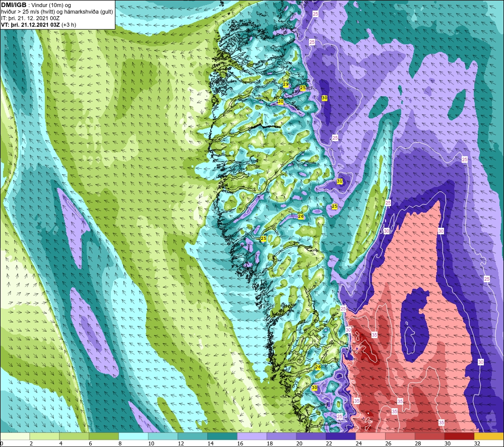Viewport: 504px width, 447px height.
Task: Select the dark indigo 22–24 m/s legend swatch
Action: coord(341,436)
